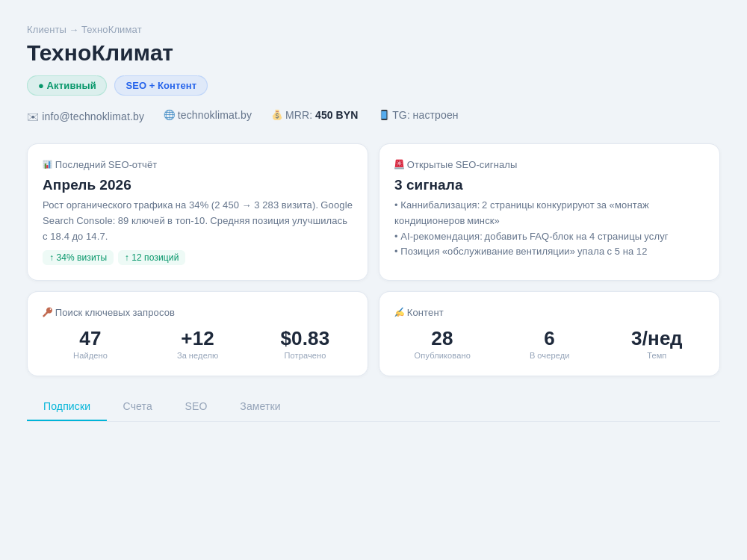Click the money bag MRR icon
Screen dimensions: 747x560
(277, 115)
